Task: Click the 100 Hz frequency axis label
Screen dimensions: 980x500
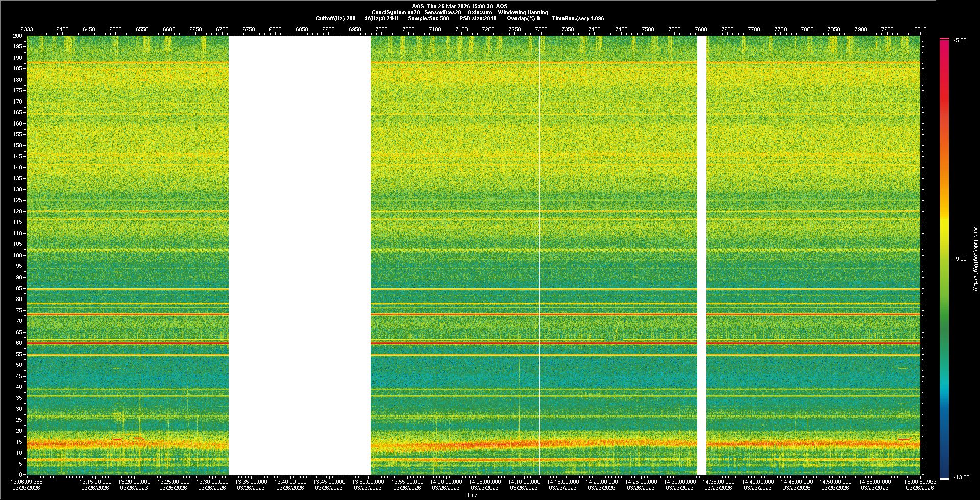Action: pyautogui.click(x=18, y=255)
